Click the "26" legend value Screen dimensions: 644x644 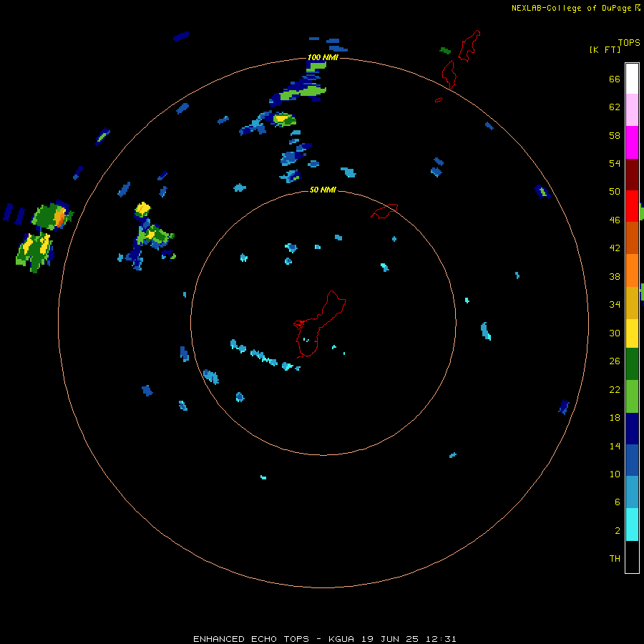(x=615, y=361)
